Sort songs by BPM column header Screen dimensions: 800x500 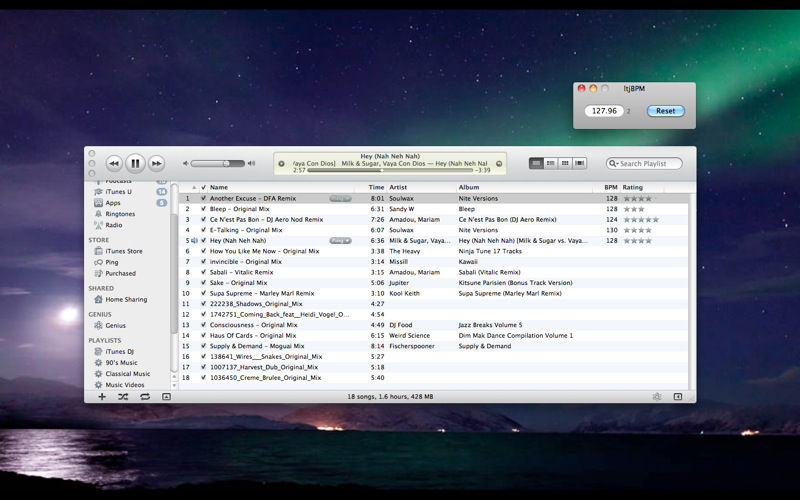(611, 188)
